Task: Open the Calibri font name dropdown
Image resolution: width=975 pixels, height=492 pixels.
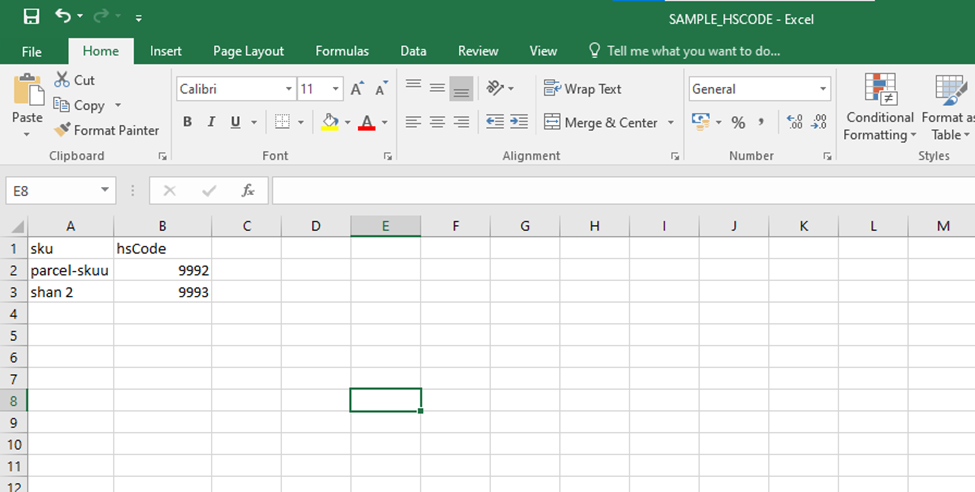Action: pos(289,89)
